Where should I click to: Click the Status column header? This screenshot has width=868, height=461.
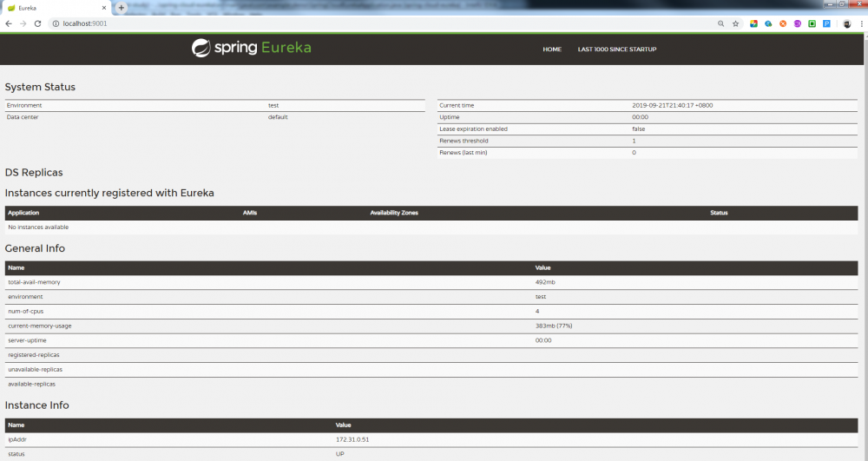pos(719,213)
